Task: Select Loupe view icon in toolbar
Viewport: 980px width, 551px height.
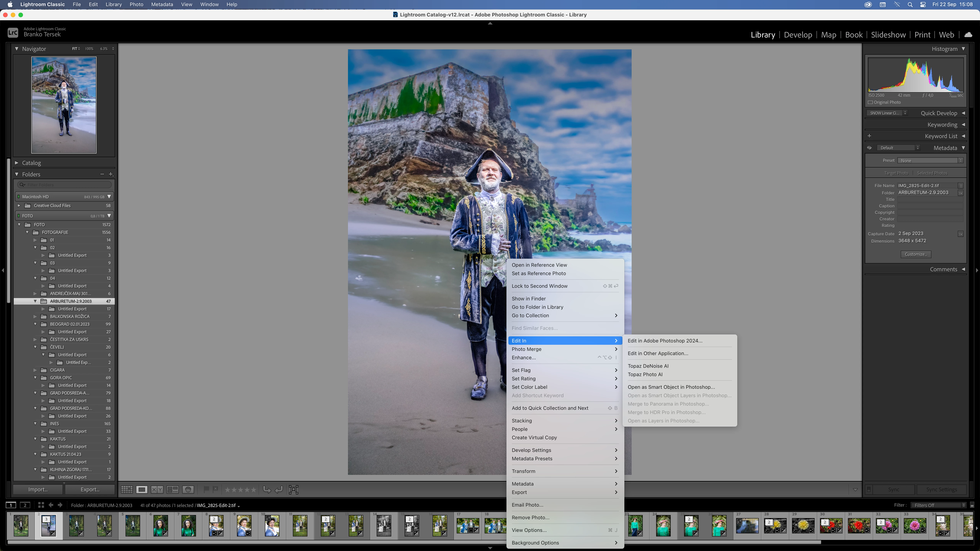Action: [141, 490]
